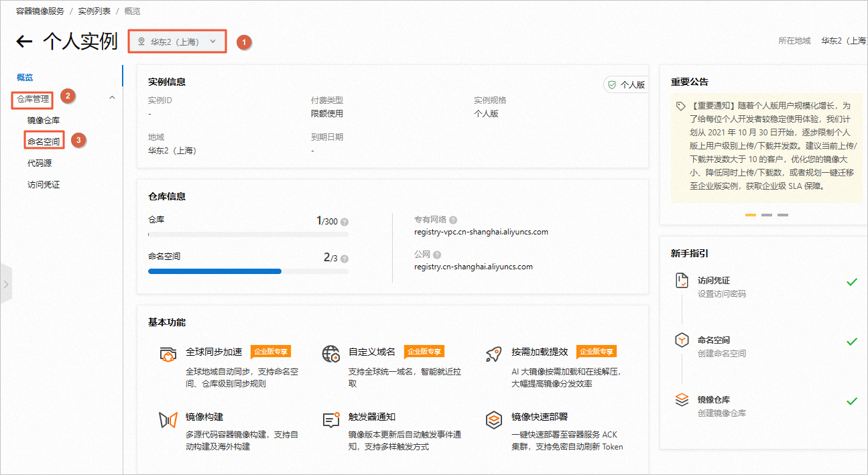Click the 镜像仓库 guide layers icon
The height and width of the screenshot is (475, 868).
[682, 400]
